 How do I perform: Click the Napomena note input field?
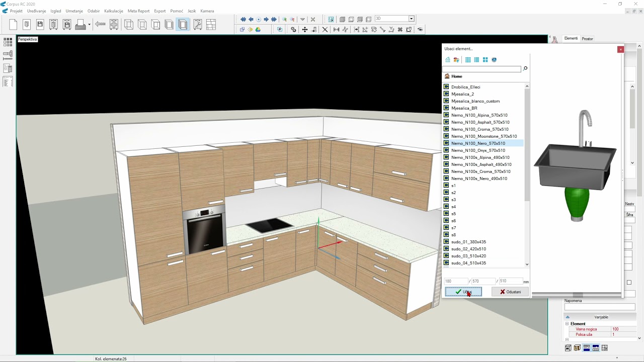(600, 307)
